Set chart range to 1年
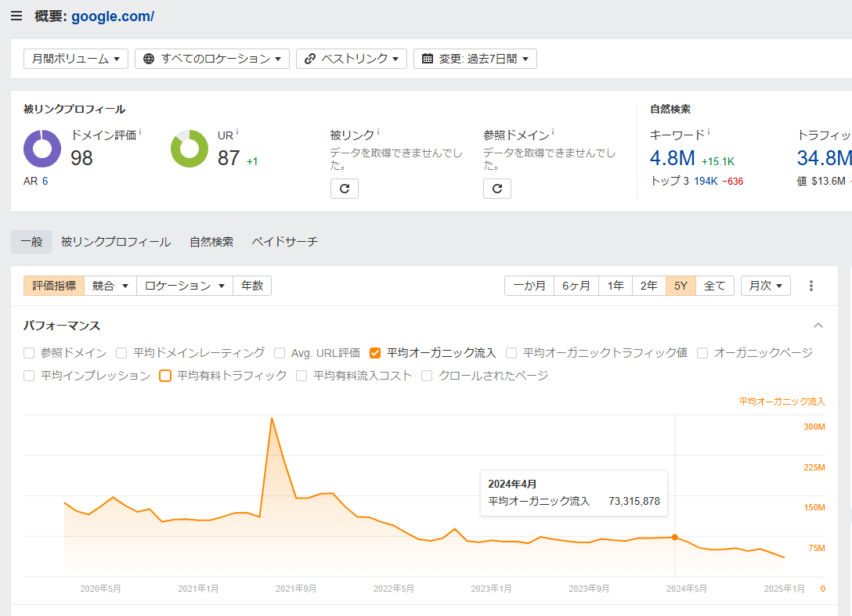This screenshot has width=852, height=616. 616,286
